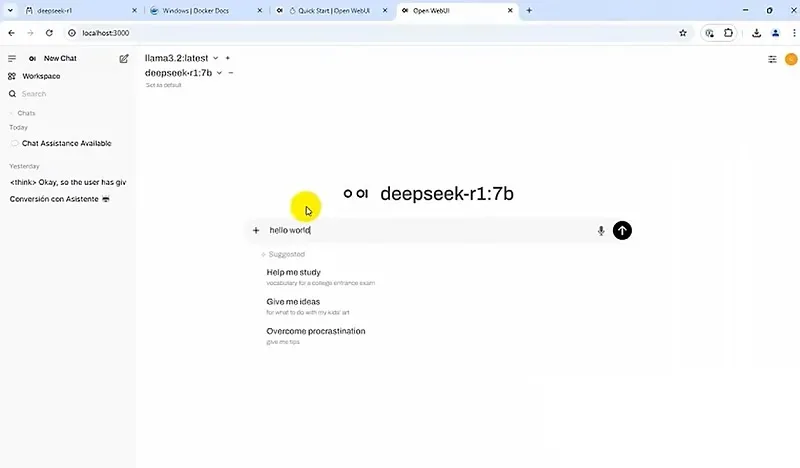Open the deepseek-r1:7b model dropdown

point(183,73)
